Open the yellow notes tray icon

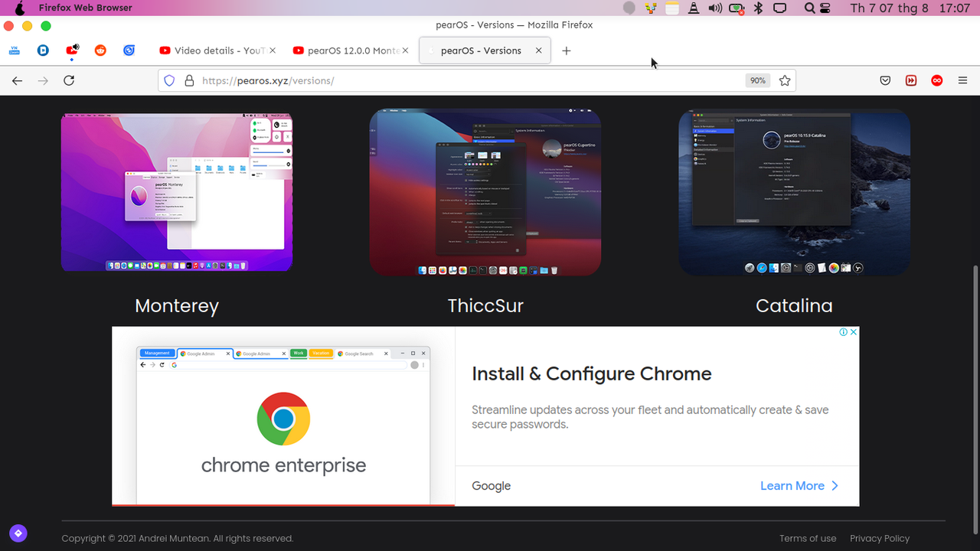coord(672,8)
